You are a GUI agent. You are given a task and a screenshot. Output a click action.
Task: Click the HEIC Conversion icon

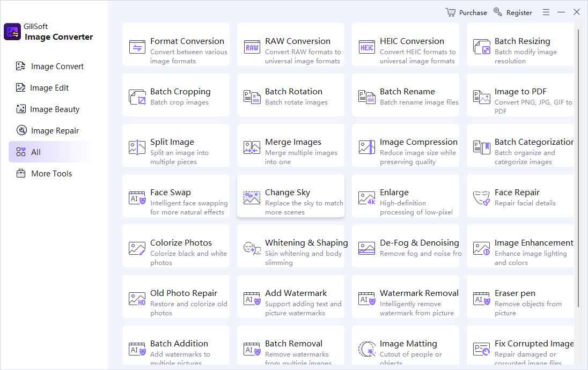367,47
